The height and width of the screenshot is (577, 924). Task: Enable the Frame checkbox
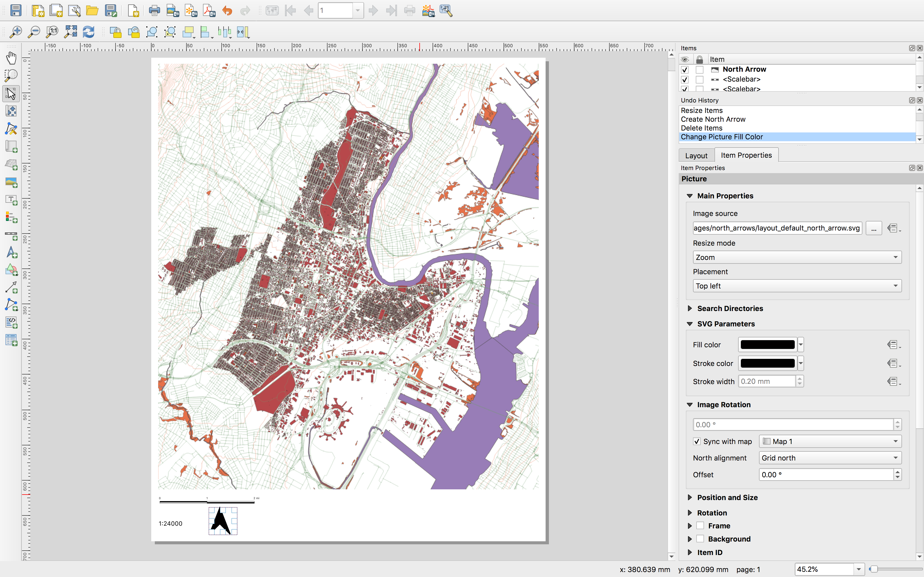point(700,526)
